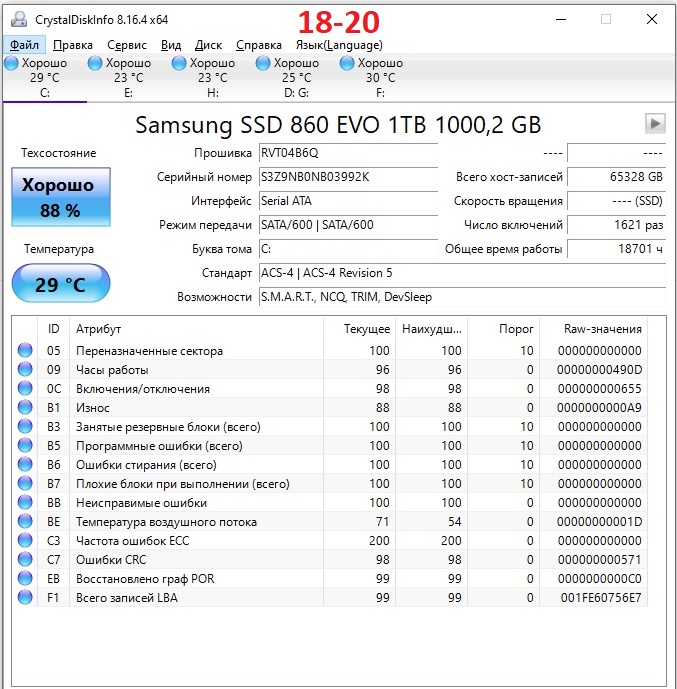Screen dimensions: 677x689
Task: Click the Raw-значения column header
Action: [x=594, y=329]
